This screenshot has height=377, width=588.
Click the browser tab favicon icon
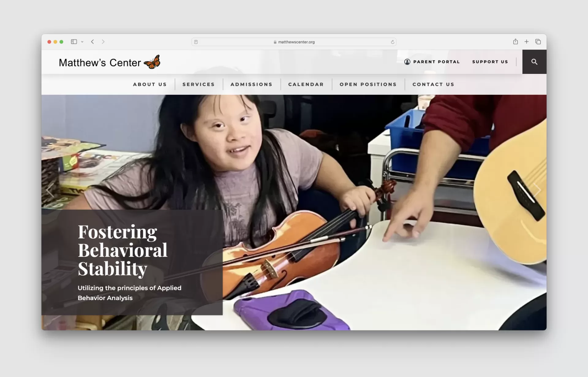coord(196,42)
